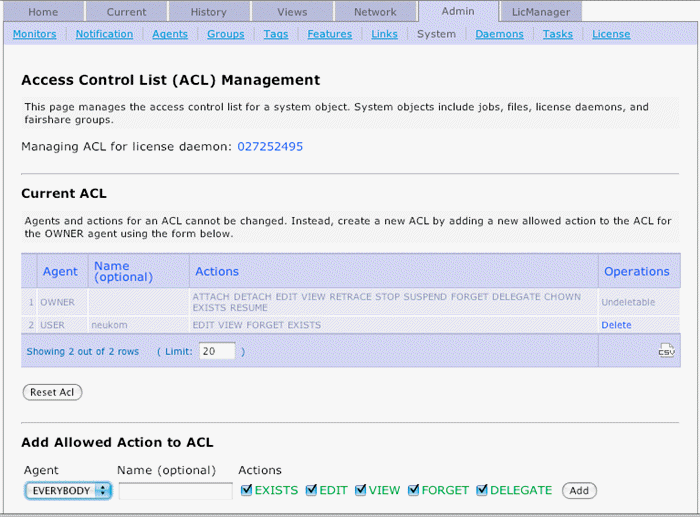Toggle the VIEW action checkbox

pyautogui.click(x=361, y=490)
